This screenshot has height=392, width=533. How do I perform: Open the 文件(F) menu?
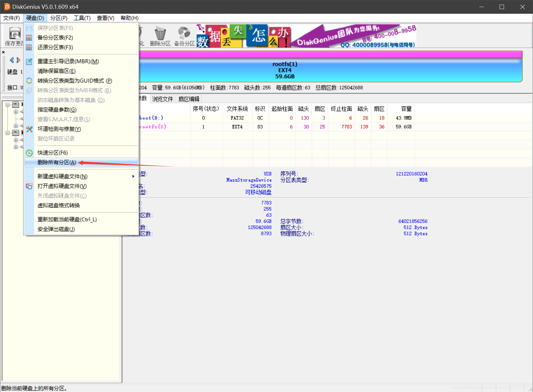point(12,18)
